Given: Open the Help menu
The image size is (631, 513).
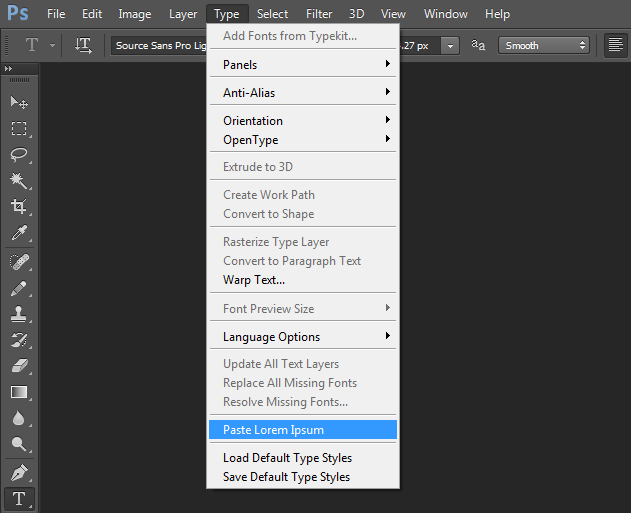Looking at the screenshot, I should pyautogui.click(x=497, y=14).
